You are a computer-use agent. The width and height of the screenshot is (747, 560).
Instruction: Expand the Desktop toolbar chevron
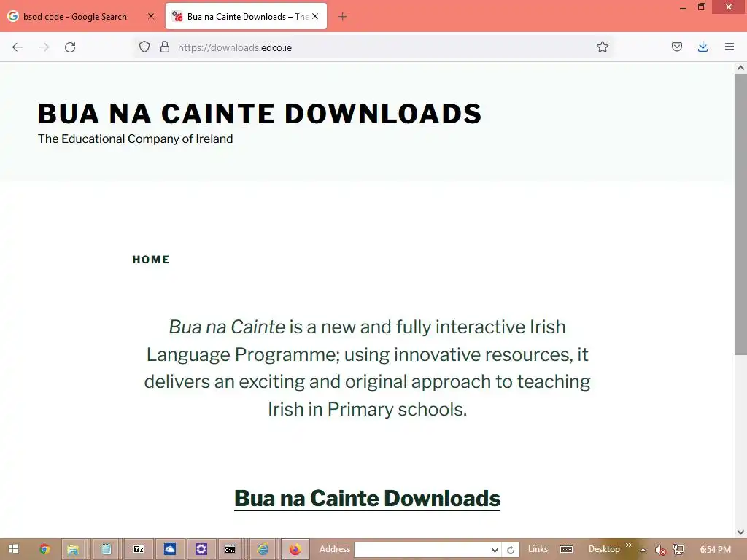point(629,545)
